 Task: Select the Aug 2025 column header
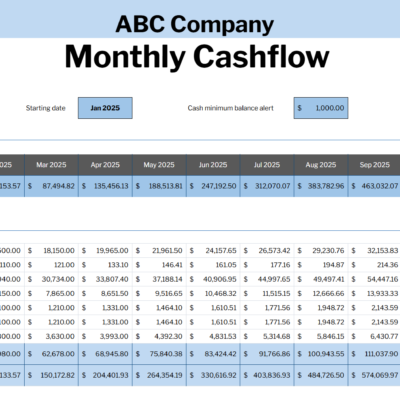[x=321, y=165]
